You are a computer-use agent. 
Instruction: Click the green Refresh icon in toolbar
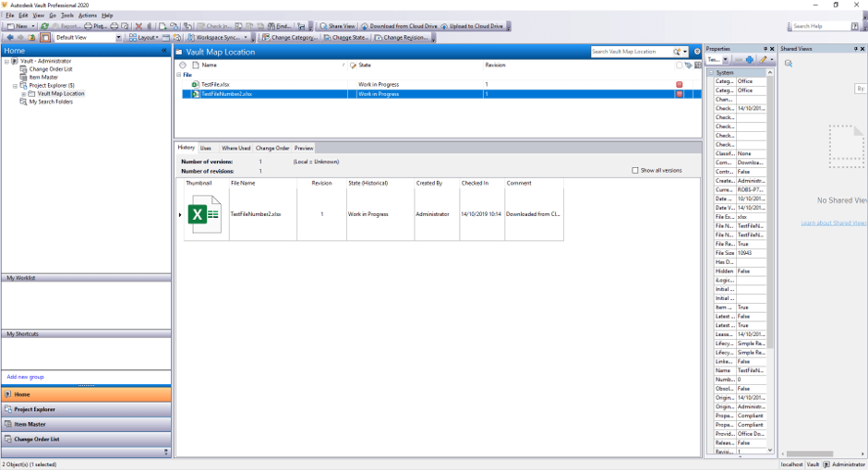coord(44,26)
